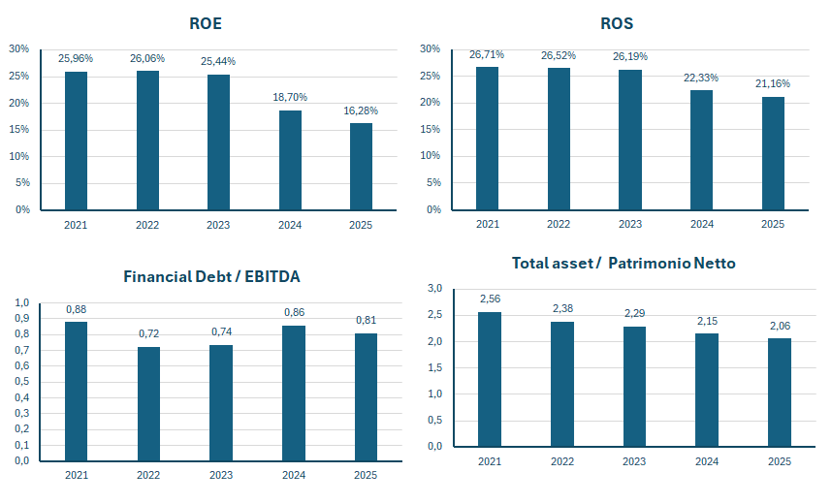The image size is (831, 504).
Task: Select the 2025 bar in the ROS chart
Action: 773,153
